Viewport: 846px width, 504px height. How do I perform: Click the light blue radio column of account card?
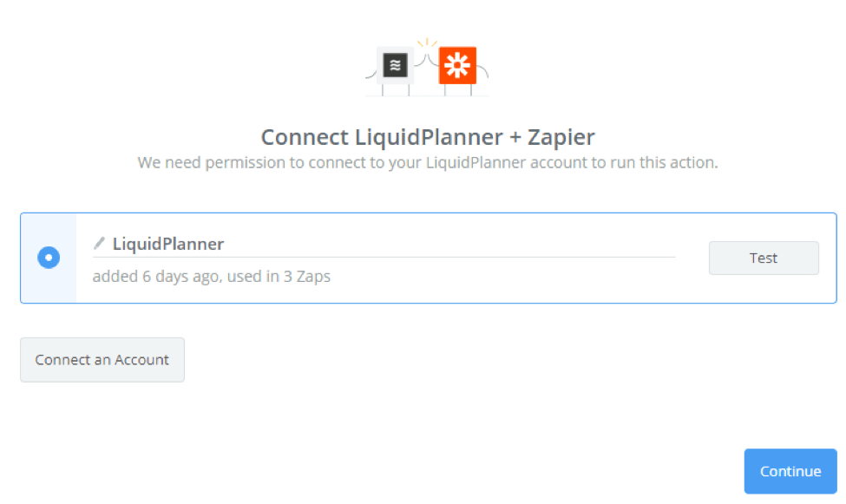[49, 258]
